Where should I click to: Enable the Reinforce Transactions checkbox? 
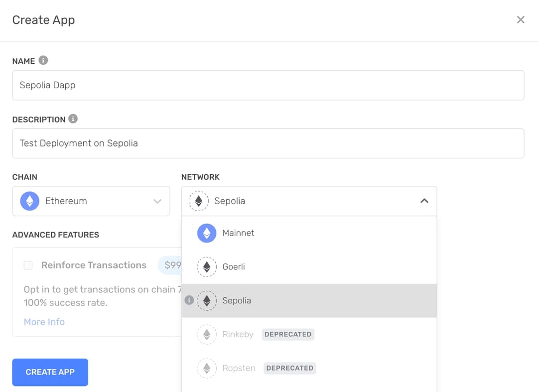(28, 265)
